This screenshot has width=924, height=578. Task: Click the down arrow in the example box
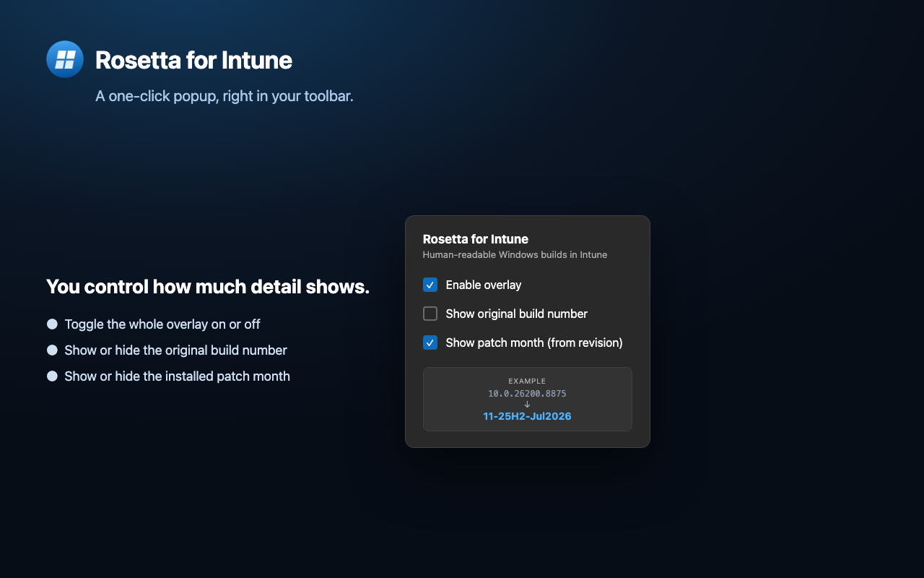[527, 405]
